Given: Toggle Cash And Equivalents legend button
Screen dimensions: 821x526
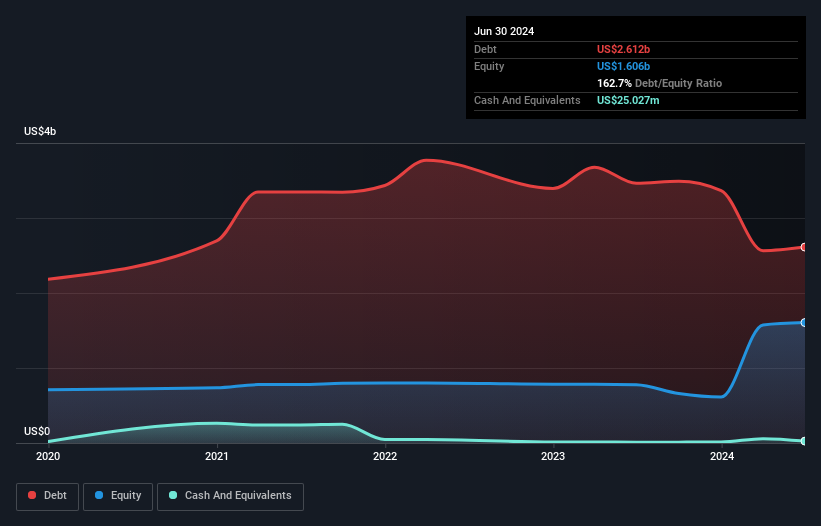Looking at the screenshot, I should click(x=230, y=496).
